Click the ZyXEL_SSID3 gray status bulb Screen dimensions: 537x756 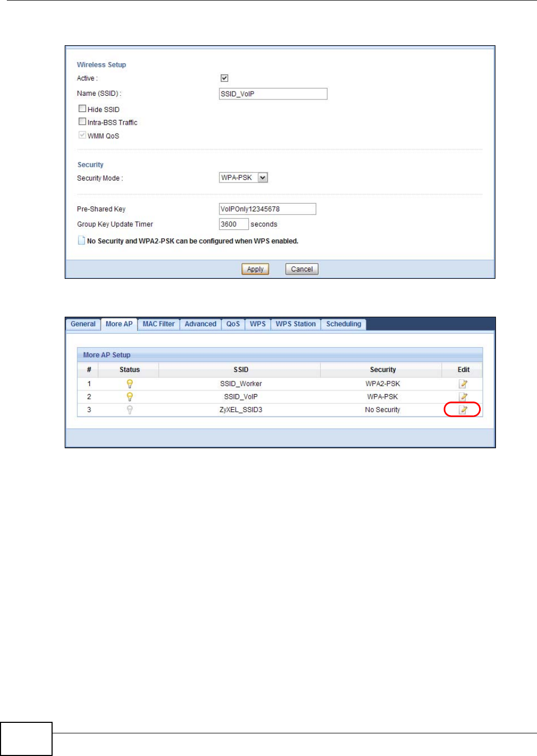coord(130,410)
